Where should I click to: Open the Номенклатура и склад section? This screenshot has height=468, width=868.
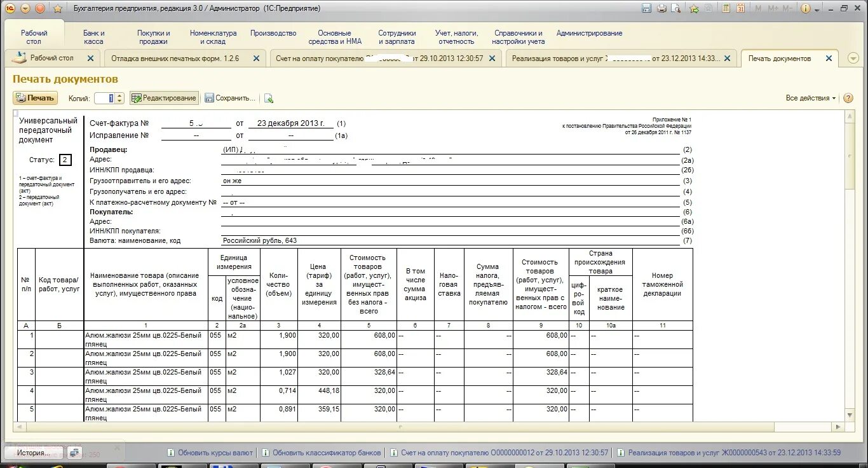(x=213, y=37)
